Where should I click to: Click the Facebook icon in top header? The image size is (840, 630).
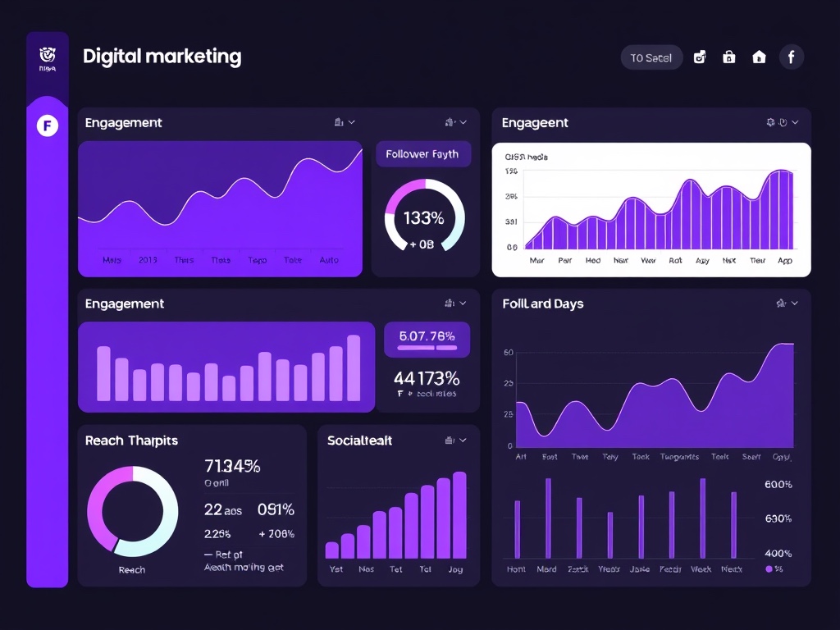point(791,57)
